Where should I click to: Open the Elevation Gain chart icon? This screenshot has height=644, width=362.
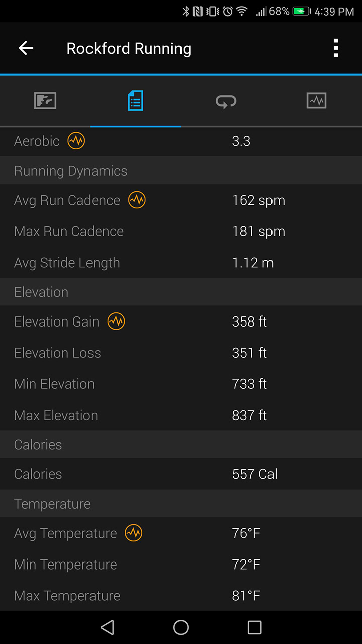coord(116,321)
